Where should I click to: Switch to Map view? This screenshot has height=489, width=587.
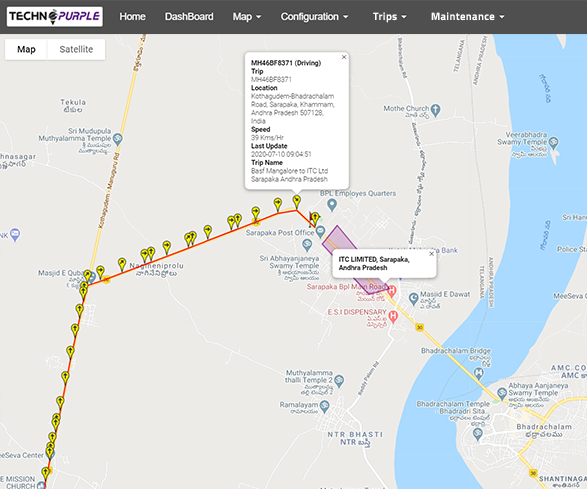click(26, 49)
